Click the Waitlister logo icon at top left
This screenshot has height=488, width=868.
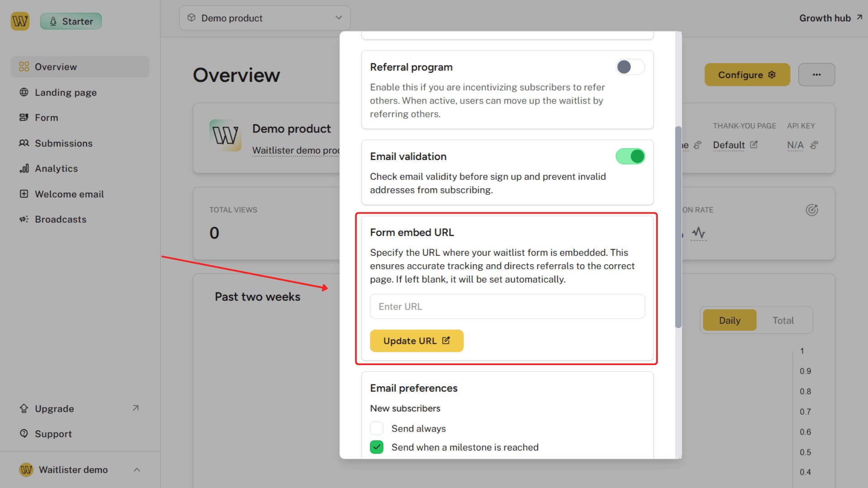(20, 21)
